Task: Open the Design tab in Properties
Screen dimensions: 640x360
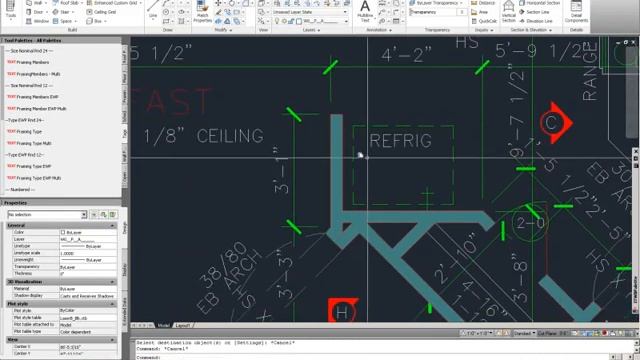Action: coord(124,227)
